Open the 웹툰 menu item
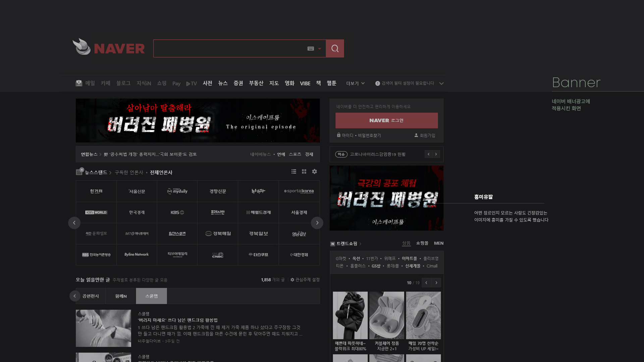The image size is (644, 362). (331, 83)
